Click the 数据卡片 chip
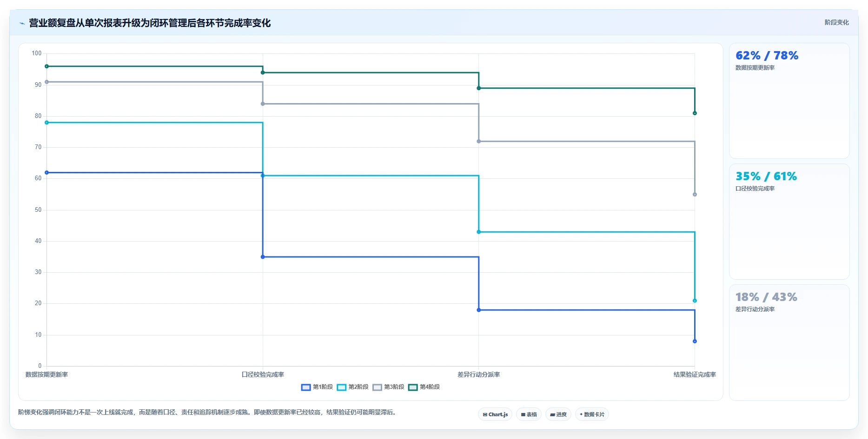Viewport: 868px width, 439px height. click(592, 414)
